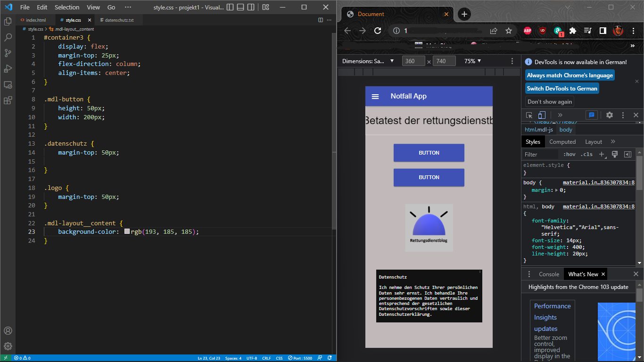Expand the margin property in body rule
This screenshot has width=644, height=362.
click(556, 190)
